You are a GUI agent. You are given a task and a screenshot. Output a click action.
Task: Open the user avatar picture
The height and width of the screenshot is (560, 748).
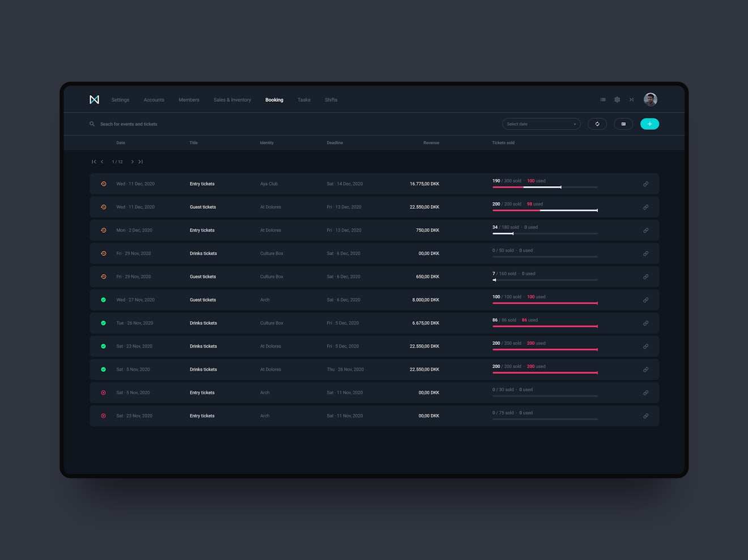(x=650, y=99)
